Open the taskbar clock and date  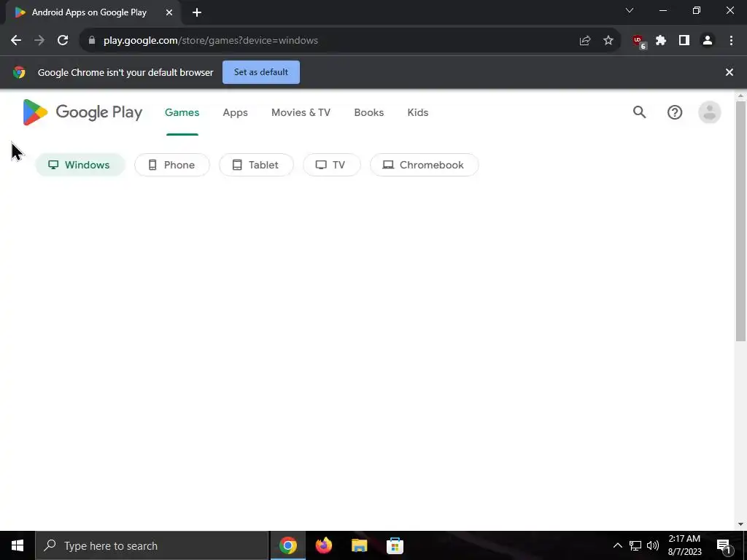[684, 545]
